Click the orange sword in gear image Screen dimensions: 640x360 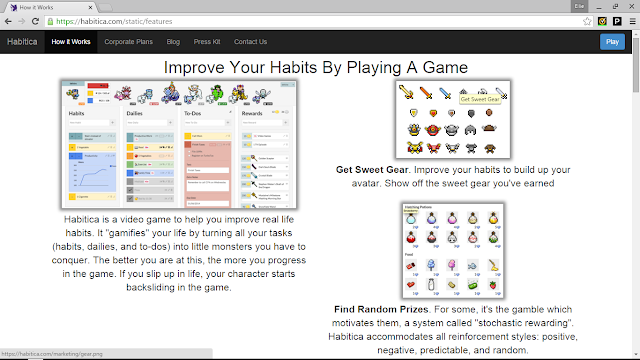click(426, 93)
